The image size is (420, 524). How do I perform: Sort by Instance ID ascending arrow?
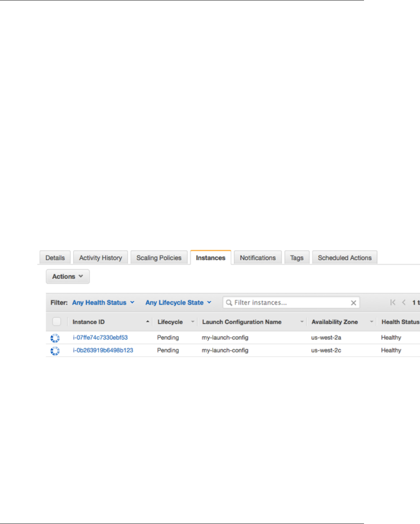pyautogui.click(x=147, y=322)
